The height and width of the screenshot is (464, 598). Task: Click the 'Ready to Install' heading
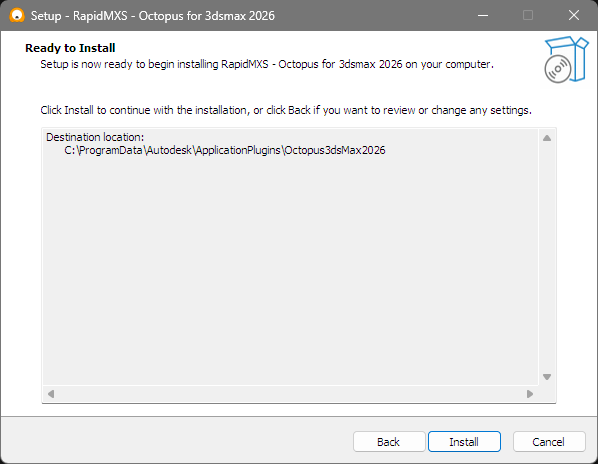(x=70, y=48)
